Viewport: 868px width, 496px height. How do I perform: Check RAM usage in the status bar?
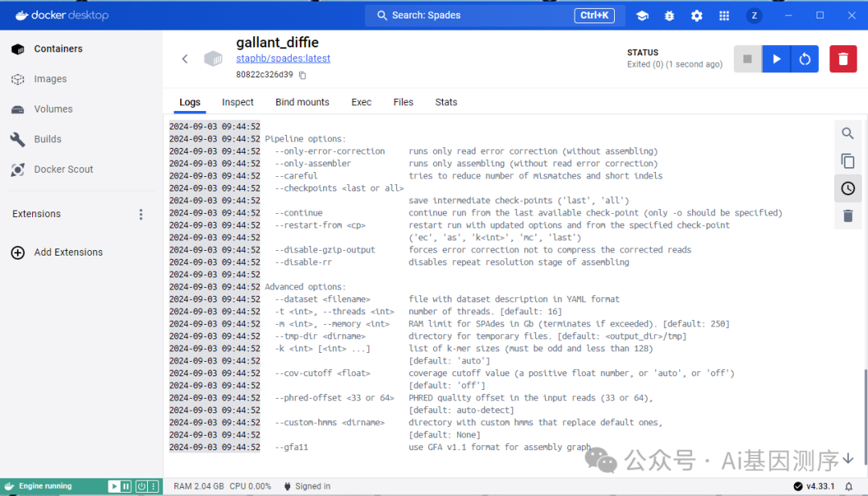point(199,486)
